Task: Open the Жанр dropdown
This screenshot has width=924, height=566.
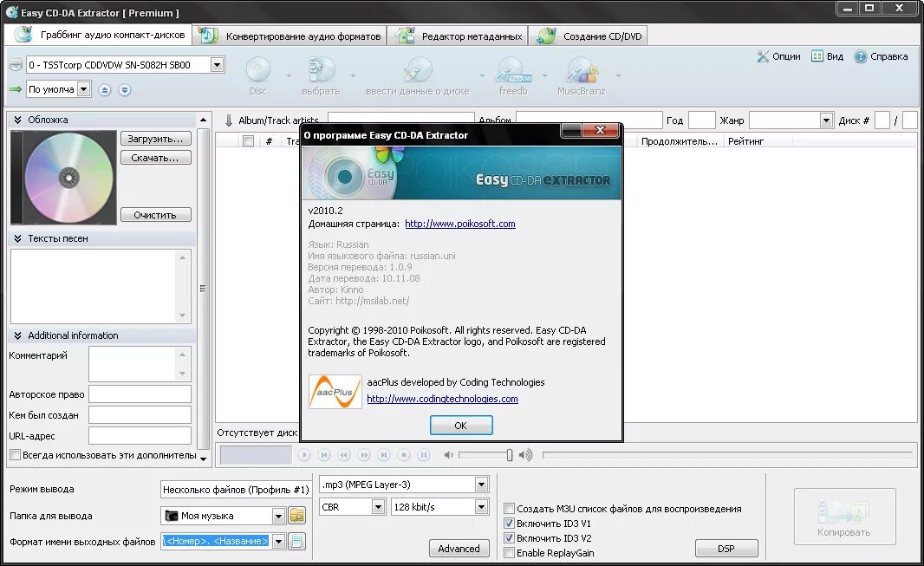Action: point(826,120)
